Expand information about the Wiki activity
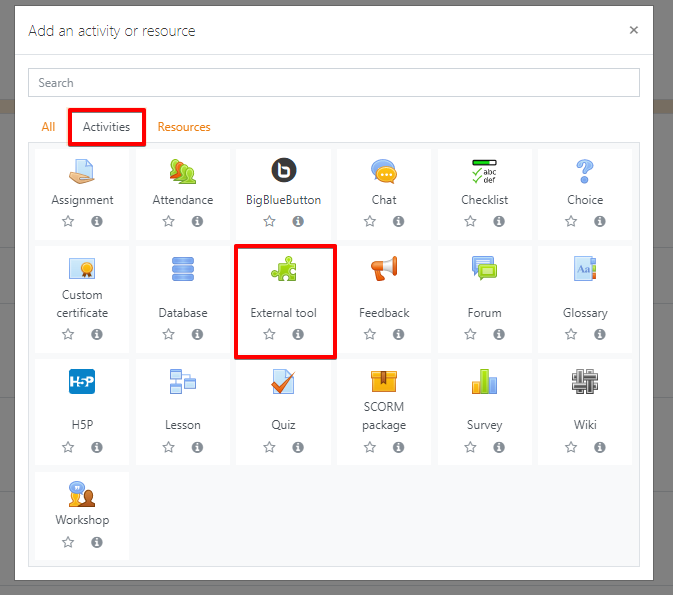Image resolution: width=673 pixels, height=595 pixels. (600, 448)
